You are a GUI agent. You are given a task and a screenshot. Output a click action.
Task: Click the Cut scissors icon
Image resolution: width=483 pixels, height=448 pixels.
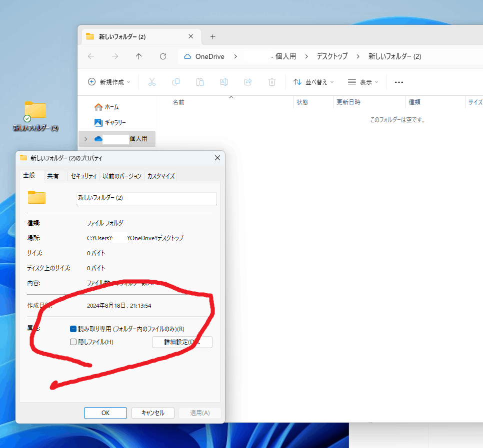[152, 82]
